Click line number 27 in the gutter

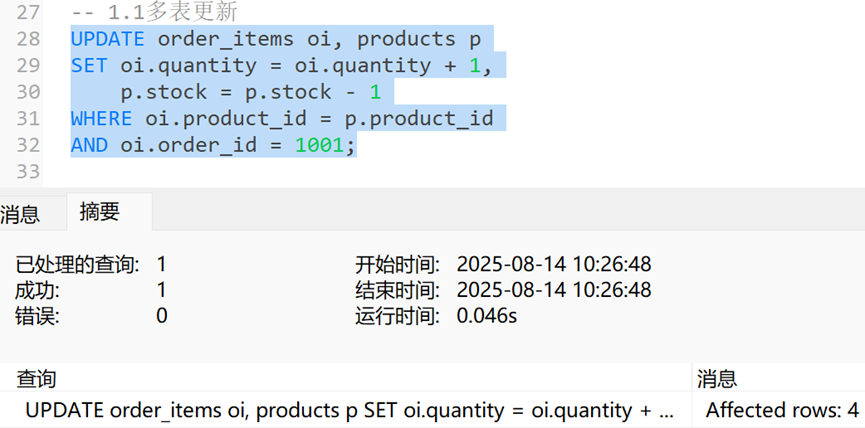point(28,14)
